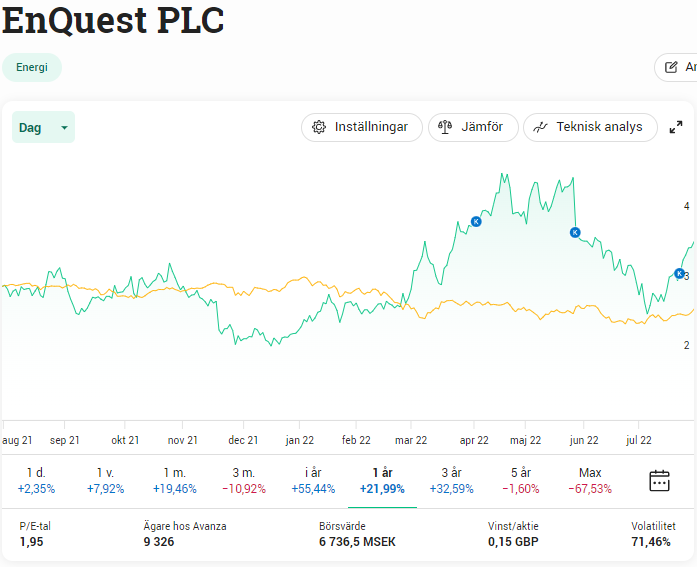Click the Dag dropdown arrow
This screenshot has height=567, width=697.
(64, 128)
